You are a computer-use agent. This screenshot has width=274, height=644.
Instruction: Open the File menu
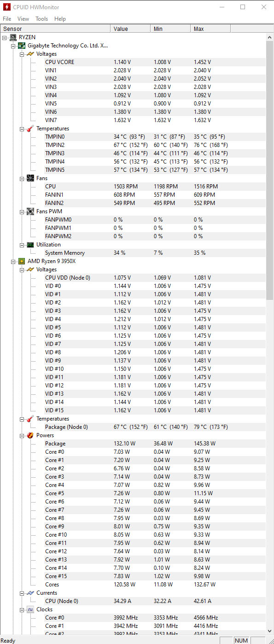[7, 19]
